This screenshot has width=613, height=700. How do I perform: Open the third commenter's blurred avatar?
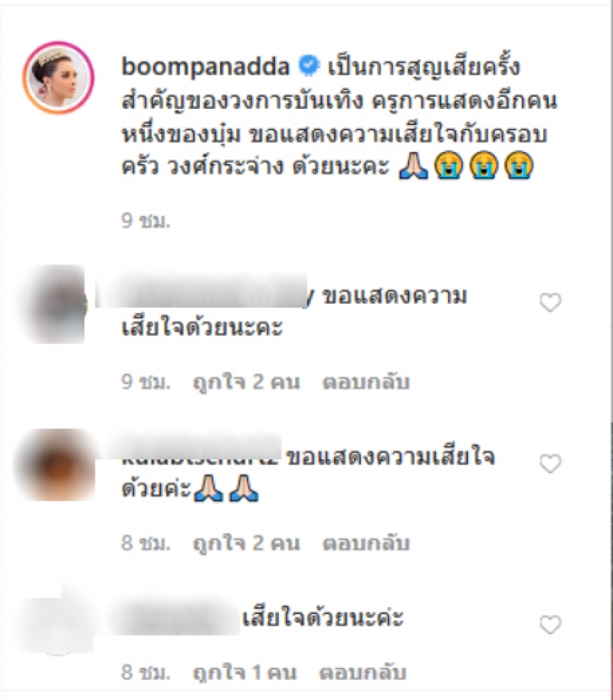click(56, 619)
